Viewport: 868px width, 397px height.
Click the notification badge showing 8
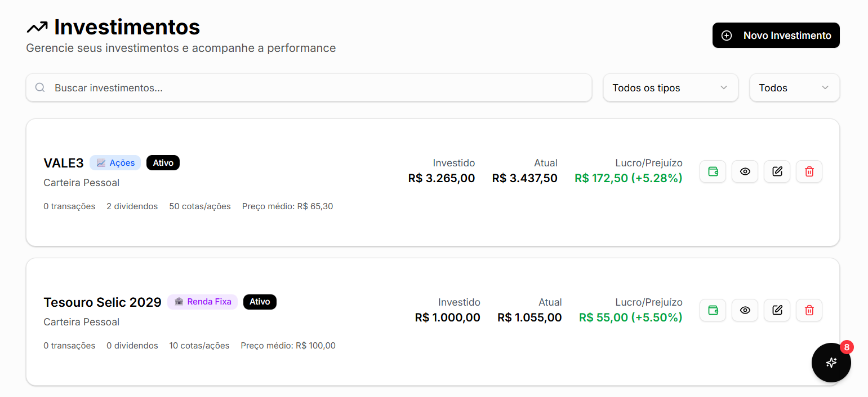coord(847,347)
